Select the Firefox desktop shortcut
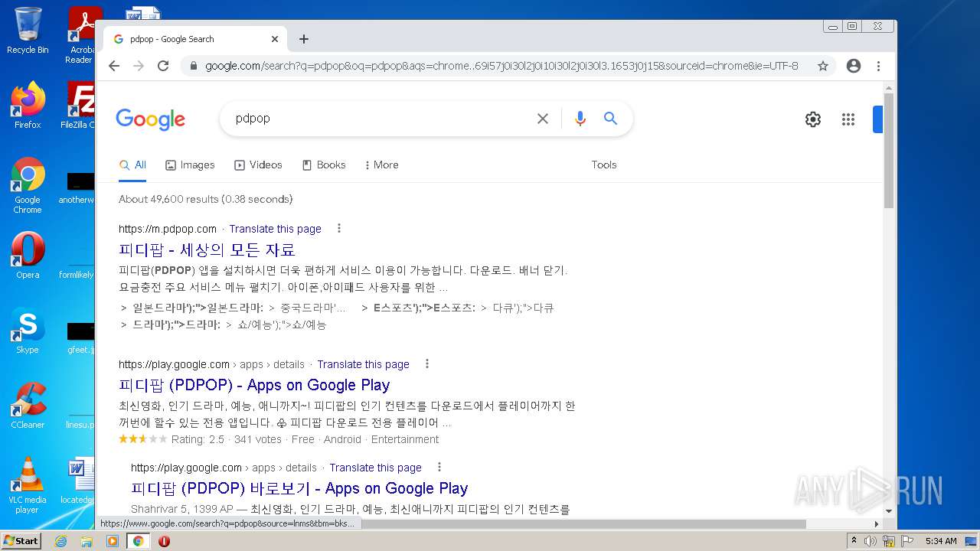 [x=28, y=106]
